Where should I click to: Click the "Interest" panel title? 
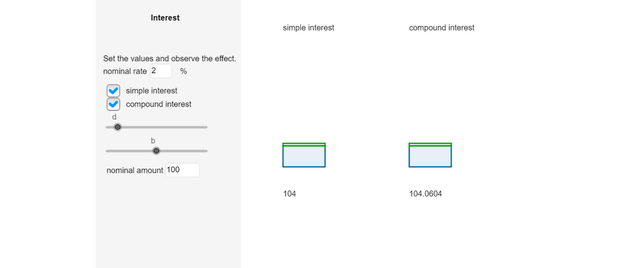(165, 18)
